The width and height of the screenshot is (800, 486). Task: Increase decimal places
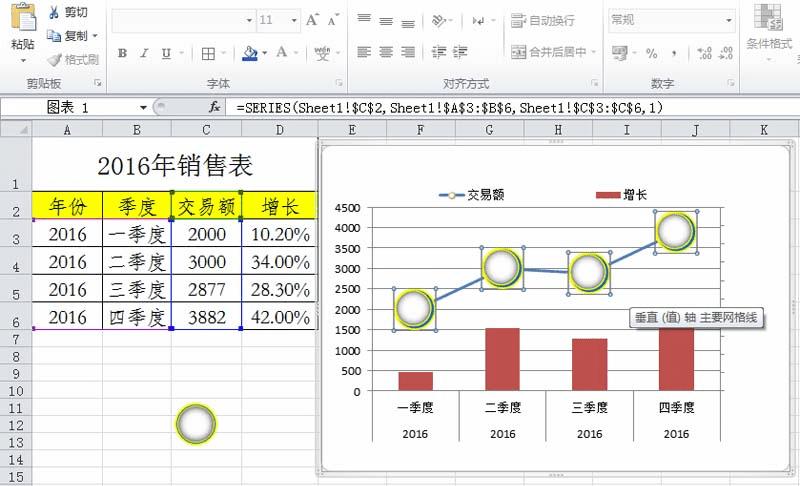(705, 53)
